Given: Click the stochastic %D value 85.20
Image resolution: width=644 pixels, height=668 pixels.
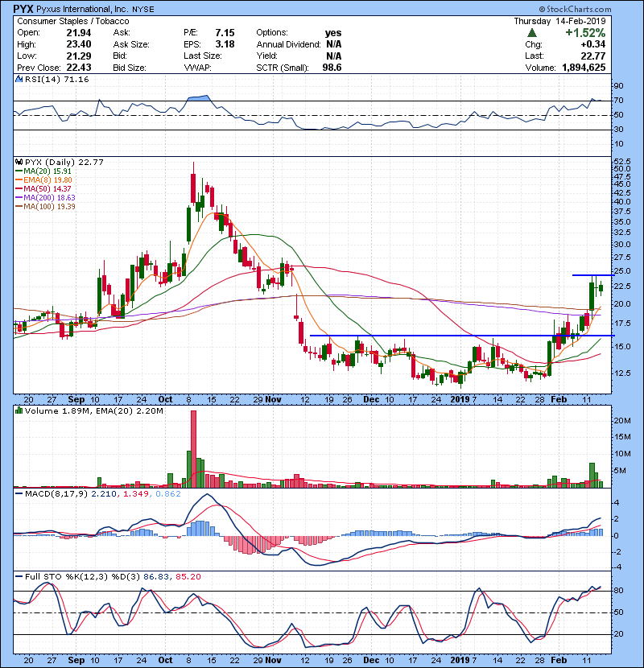Looking at the screenshot, I should (188, 577).
